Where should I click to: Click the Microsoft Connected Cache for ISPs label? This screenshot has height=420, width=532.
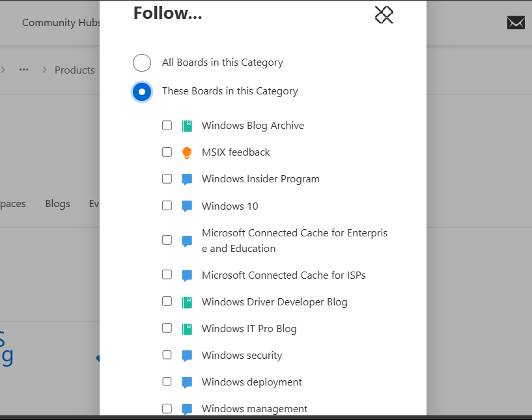pyautogui.click(x=283, y=275)
